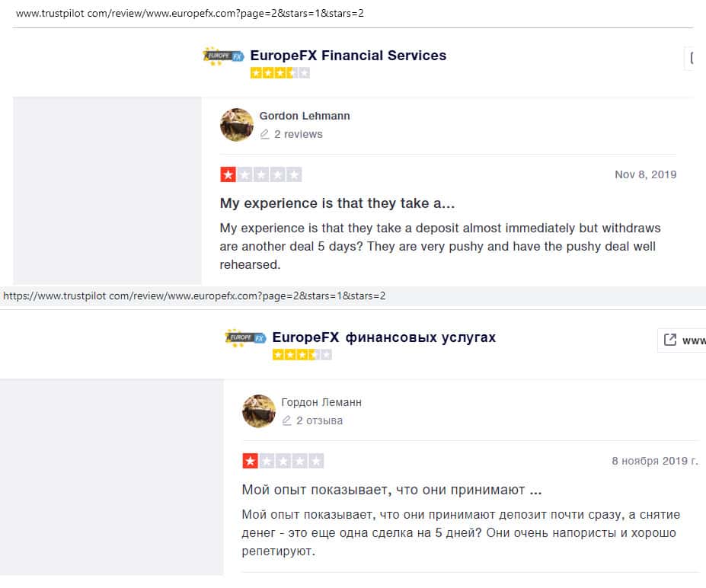
Task: Click the yellow star rating under EuropeFX финансовых услугах
Action: click(302, 355)
